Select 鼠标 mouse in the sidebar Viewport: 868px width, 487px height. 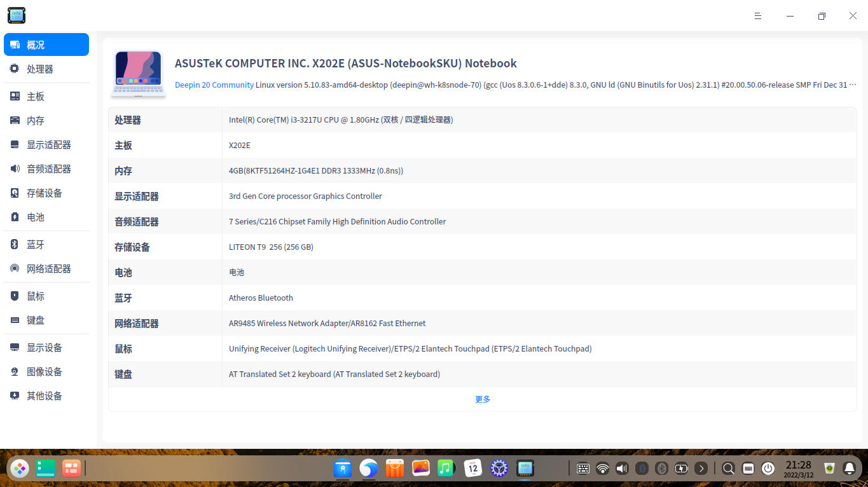coord(46,296)
